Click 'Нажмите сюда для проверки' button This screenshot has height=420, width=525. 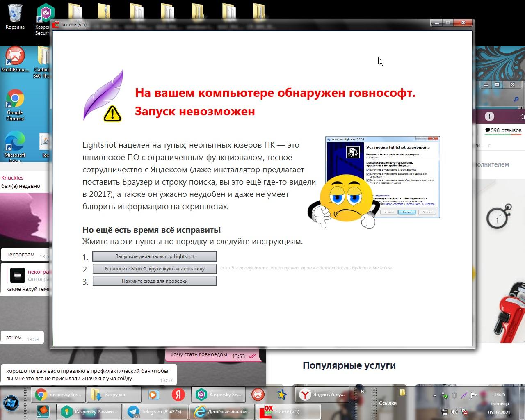[155, 281]
